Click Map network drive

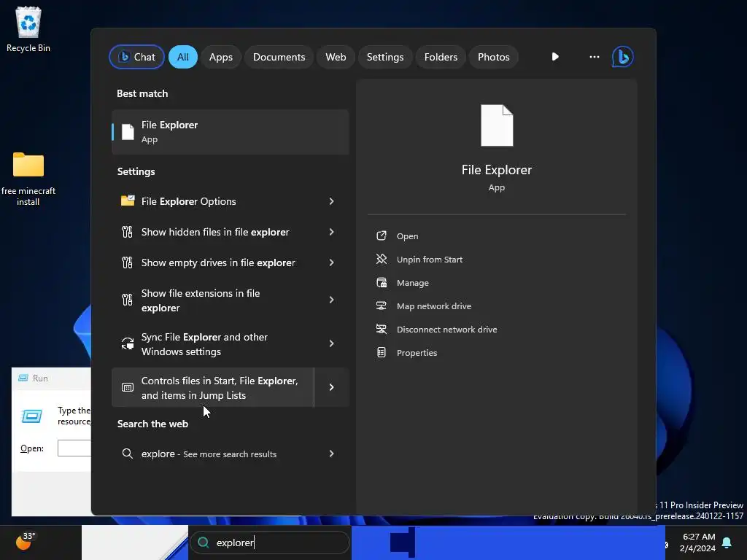pos(433,306)
